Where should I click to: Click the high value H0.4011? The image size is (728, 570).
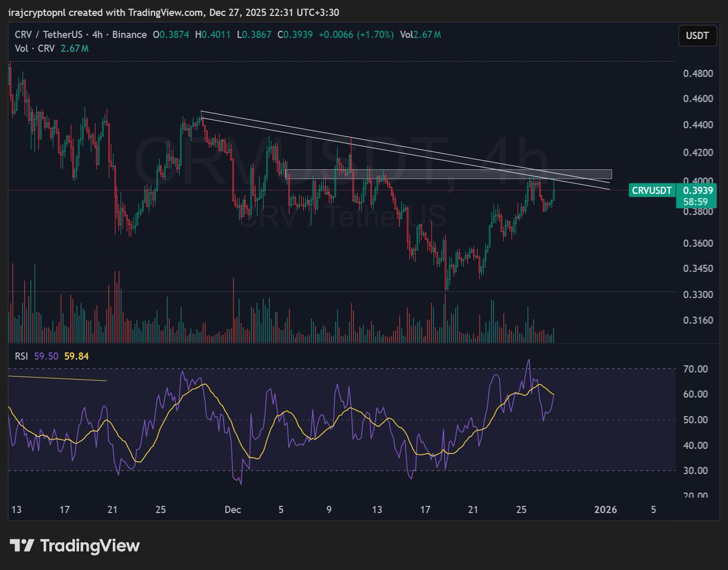point(214,35)
